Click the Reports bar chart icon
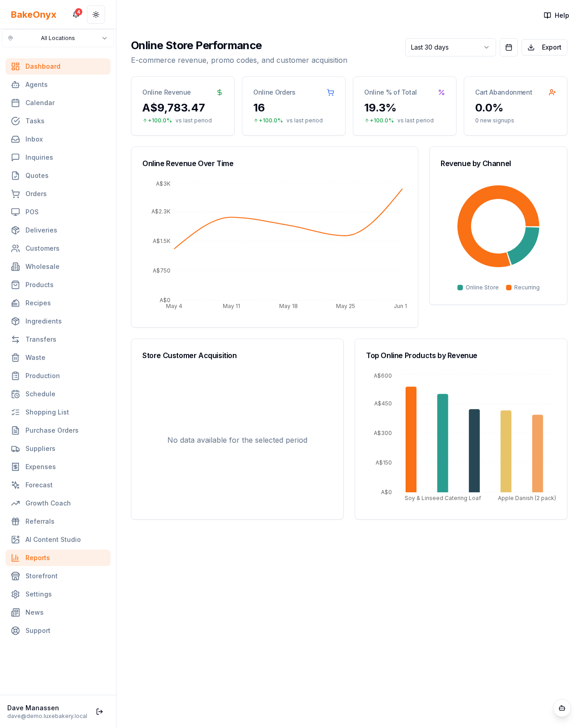Image resolution: width=582 pixels, height=728 pixels. pyautogui.click(x=15, y=558)
